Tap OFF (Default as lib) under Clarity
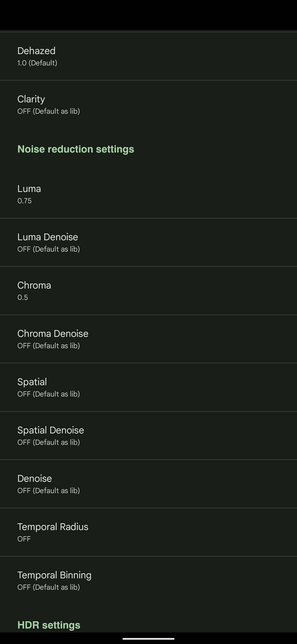Screen dimensions: 297x644 [x=48, y=111]
